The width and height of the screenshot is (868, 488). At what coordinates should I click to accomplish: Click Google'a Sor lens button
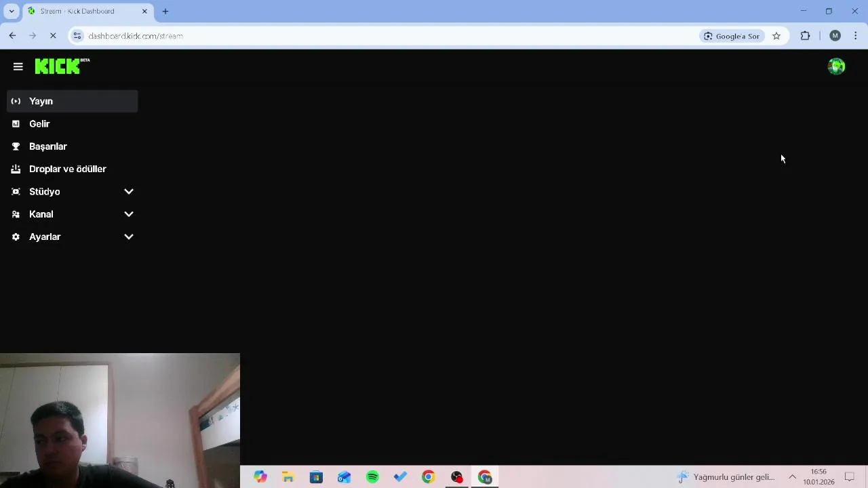732,36
